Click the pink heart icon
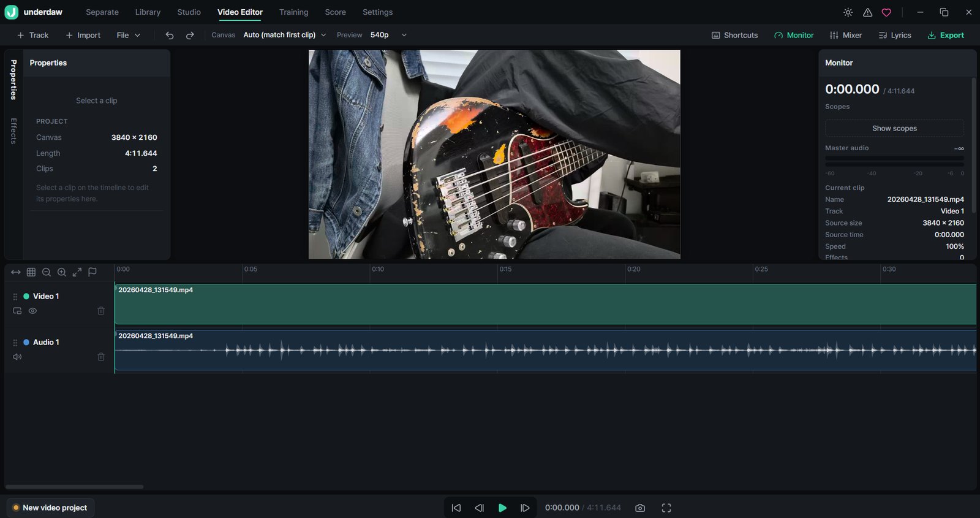 886,12
